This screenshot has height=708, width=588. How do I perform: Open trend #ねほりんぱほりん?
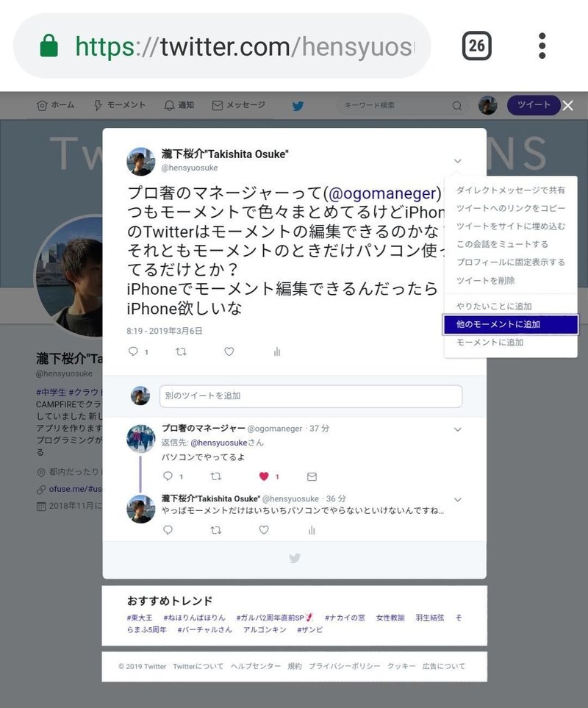click(194, 618)
